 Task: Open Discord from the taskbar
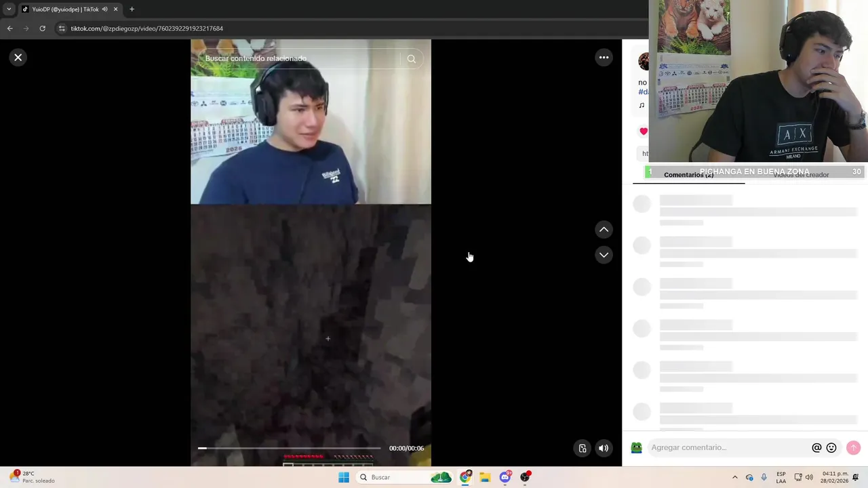505,477
